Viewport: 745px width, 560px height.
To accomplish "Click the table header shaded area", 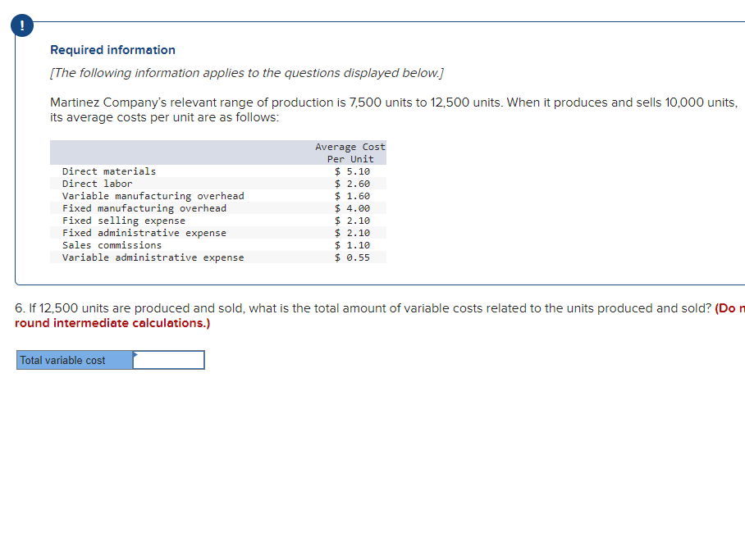I will click(217, 153).
